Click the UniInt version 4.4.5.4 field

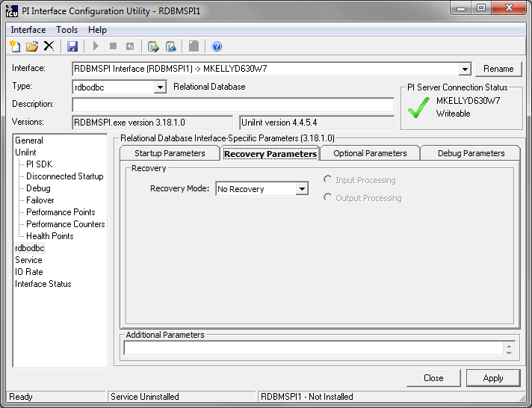pyautogui.click(x=317, y=123)
